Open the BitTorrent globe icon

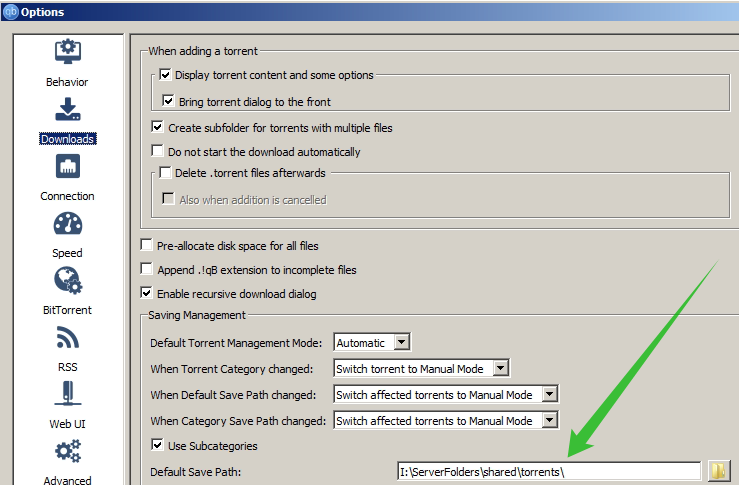[x=67, y=281]
